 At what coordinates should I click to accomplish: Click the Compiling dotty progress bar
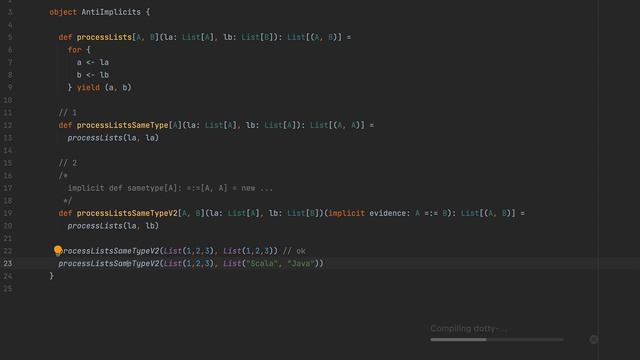[x=497, y=339]
